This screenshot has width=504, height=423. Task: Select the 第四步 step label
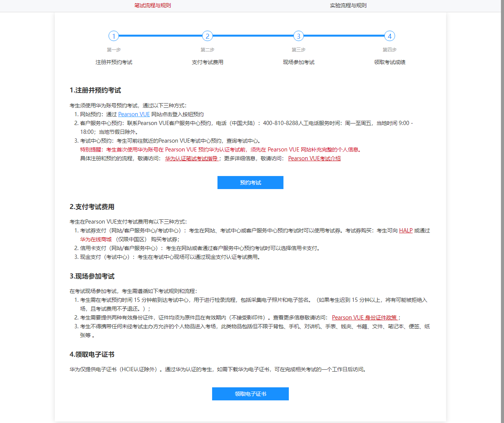[389, 49]
